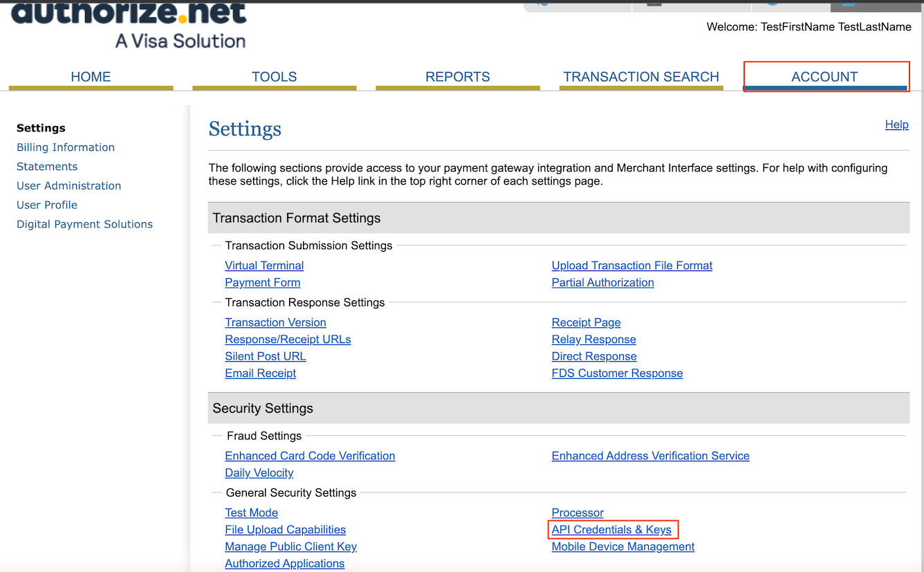Viewport: 924px width, 572px height.
Task: Click File Upload Capabilities
Action: [x=285, y=530]
